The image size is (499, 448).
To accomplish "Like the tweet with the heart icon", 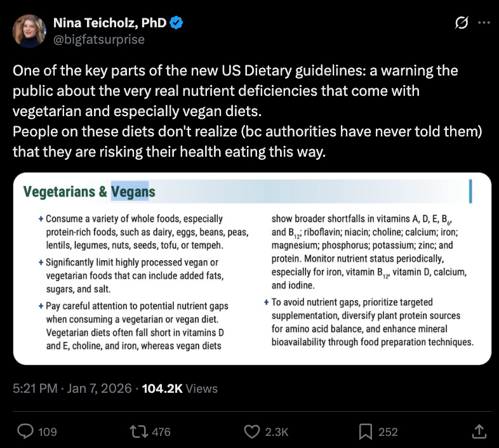I will (253, 432).
